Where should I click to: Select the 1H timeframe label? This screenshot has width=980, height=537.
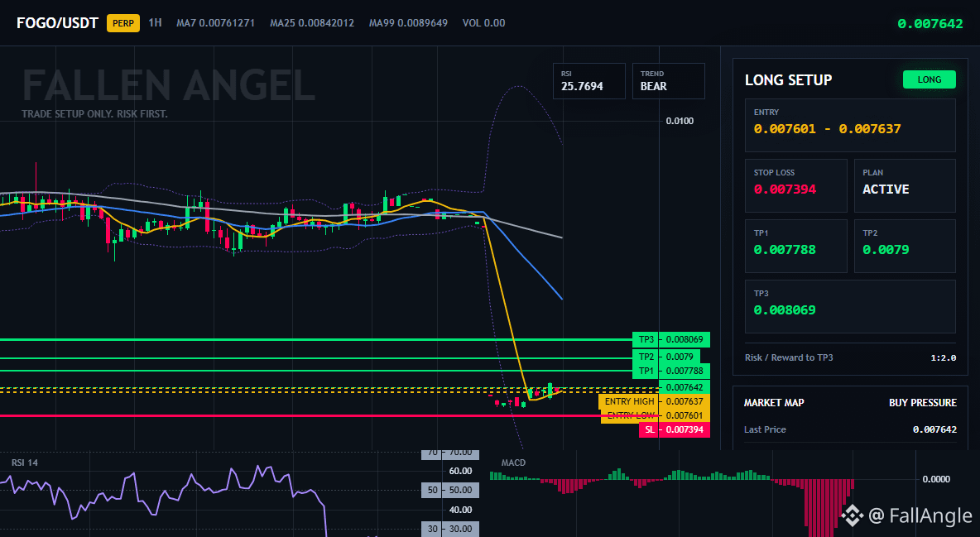155,22
